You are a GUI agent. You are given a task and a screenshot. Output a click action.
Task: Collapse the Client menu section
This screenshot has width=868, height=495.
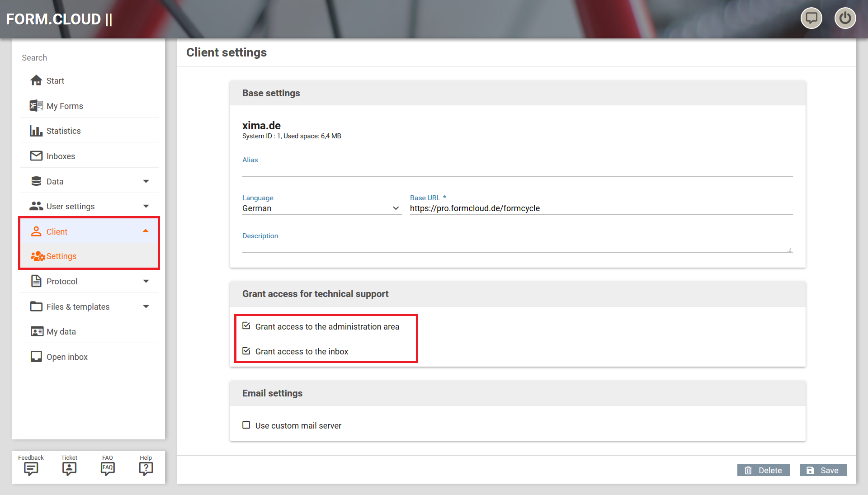pyautogui.click(x=146, y=231)
